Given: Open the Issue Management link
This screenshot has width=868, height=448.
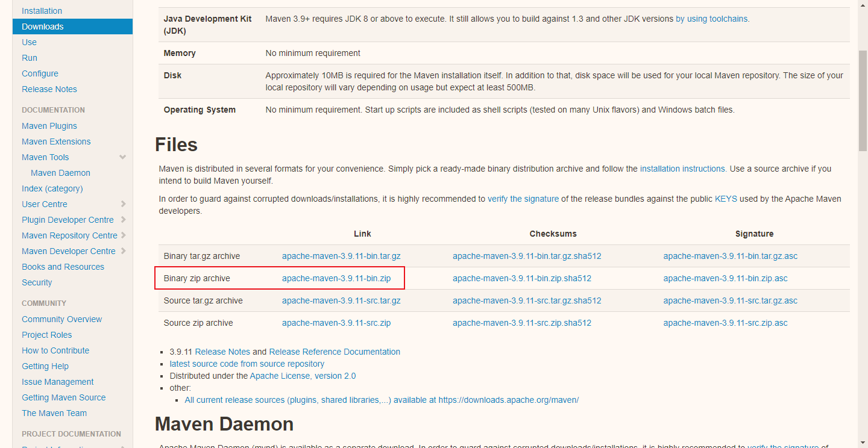Looking at the screenshot, I should click(x=58, y=382).
